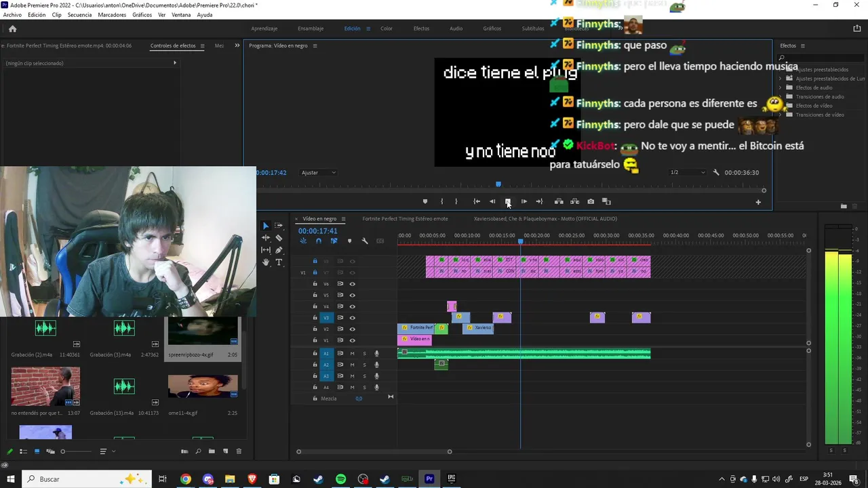This screenshot has height=488, width=868.
Task: Select the speenripbozo-4x.gif thumbnail
Action: pyautogui.click(x=202, y=331)
